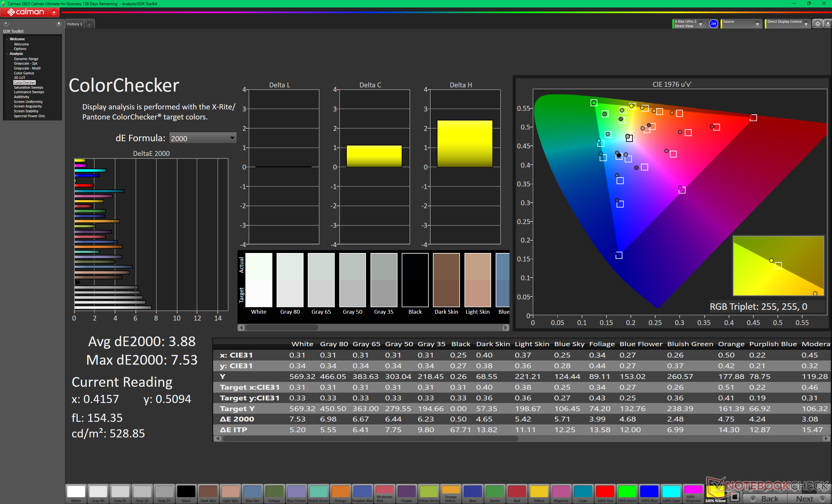Add a new history tab
Screen dimensions: 832x504
[x=89, y=24]
